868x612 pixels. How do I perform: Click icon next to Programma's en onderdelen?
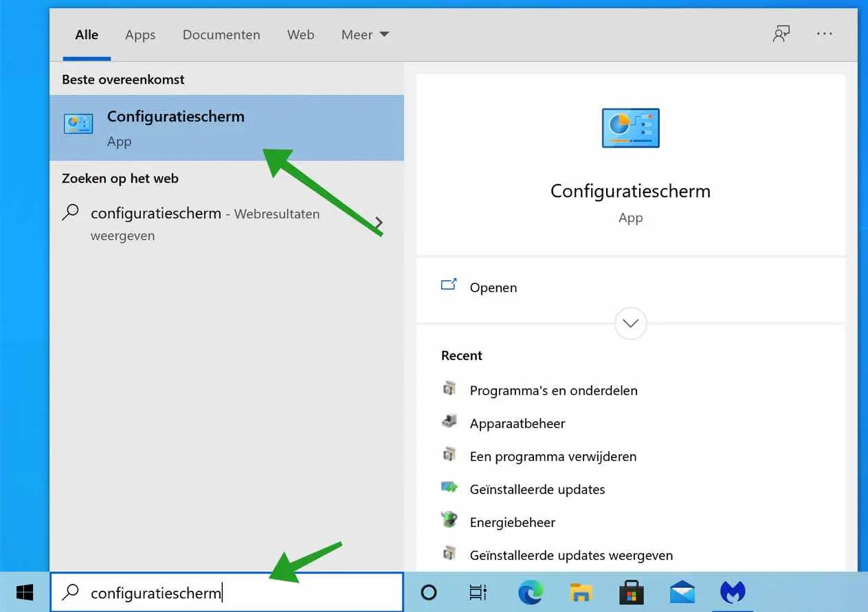click(x=449, y=389)
